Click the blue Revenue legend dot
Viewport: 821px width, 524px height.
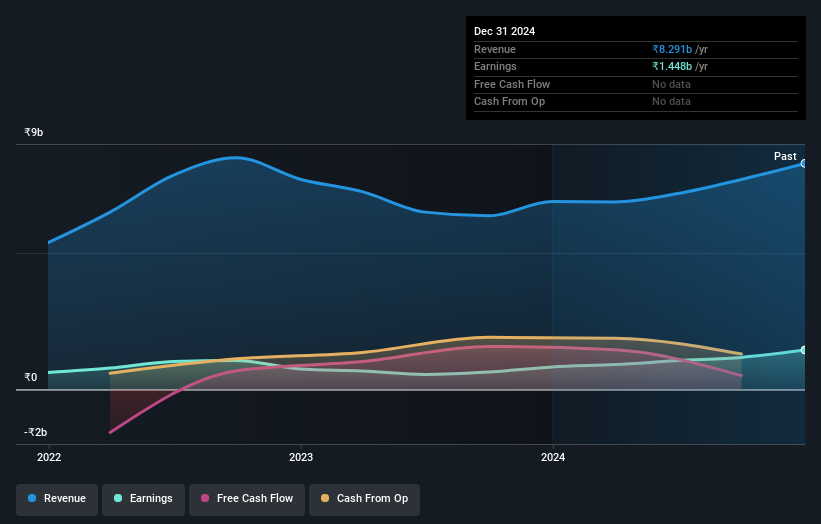32,498
